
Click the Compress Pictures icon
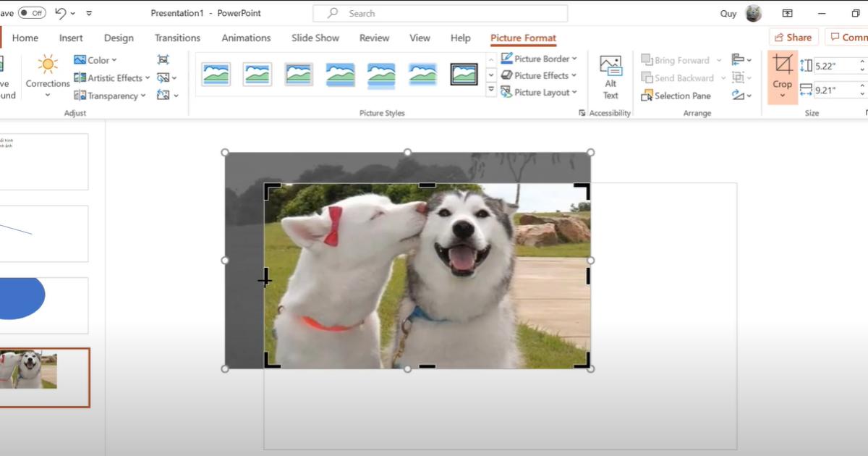click(x=163, y=60)
